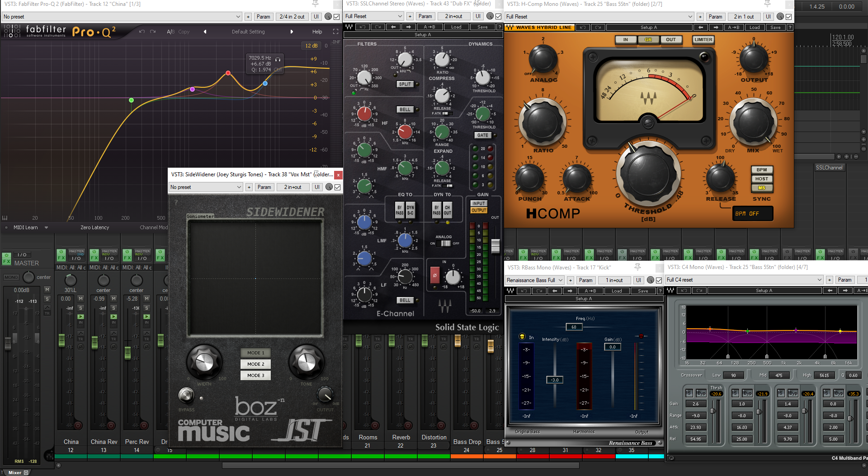Click Pro-Q 2 Param button

click(263, 17)
